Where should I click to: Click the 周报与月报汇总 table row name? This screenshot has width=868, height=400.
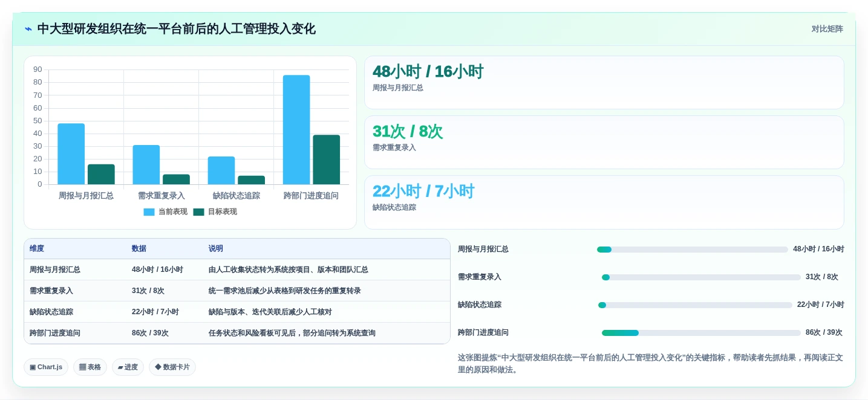[55, 270]
